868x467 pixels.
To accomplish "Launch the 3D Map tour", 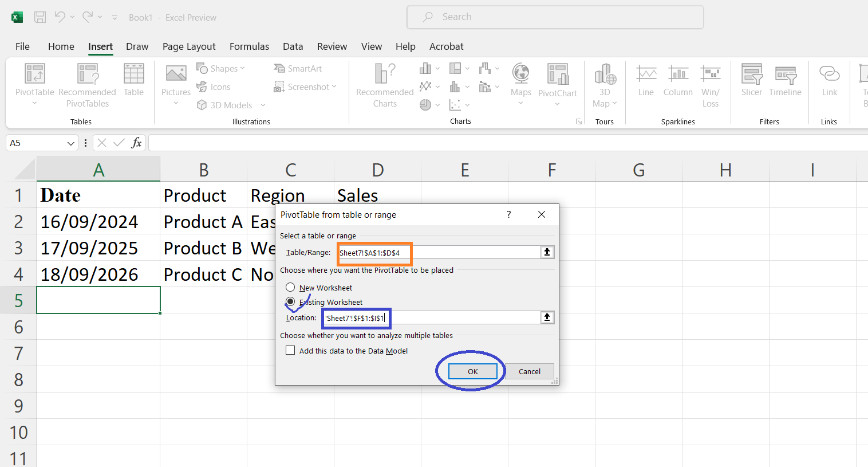I will tap(605, 86).
